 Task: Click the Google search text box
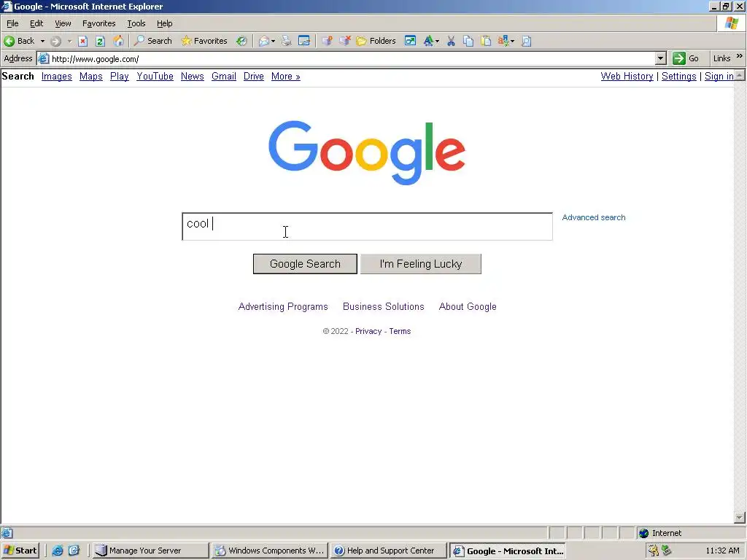pos(368,227)
